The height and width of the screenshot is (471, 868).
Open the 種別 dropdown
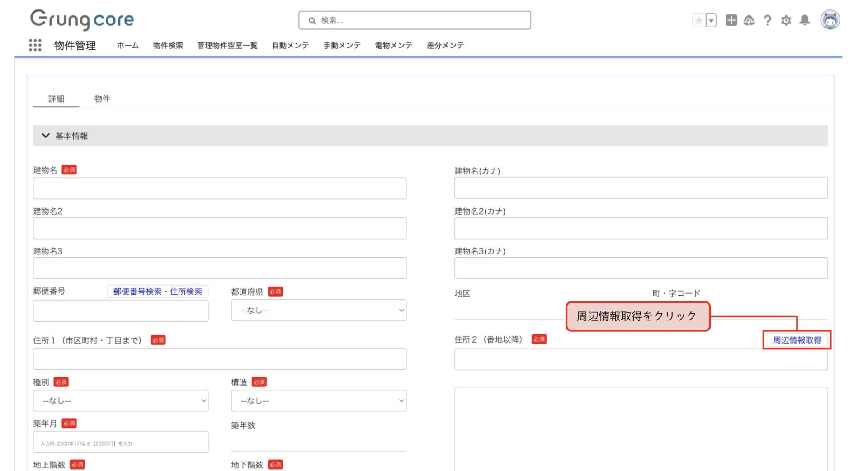click(120, 401)
